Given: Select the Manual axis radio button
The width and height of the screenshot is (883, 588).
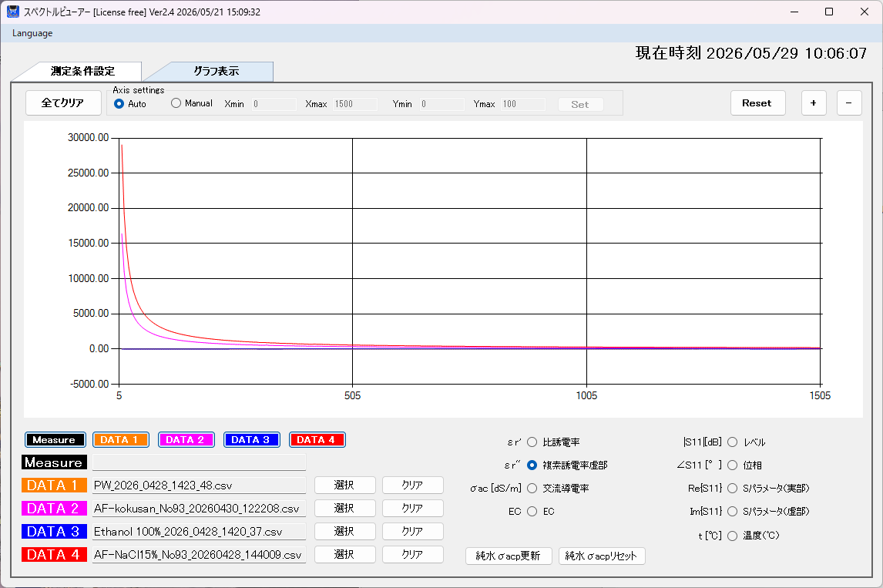Looking at the screenshot, I should [176, 103].
